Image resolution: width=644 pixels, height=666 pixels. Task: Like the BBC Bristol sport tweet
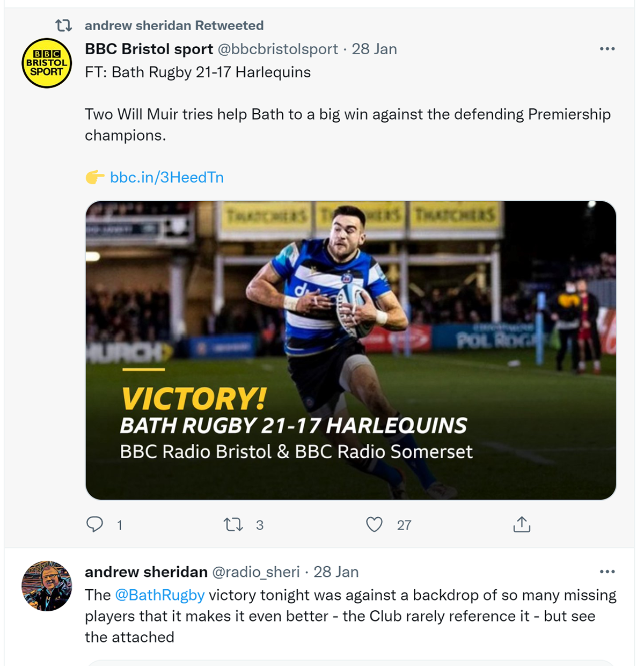tap(374, 524)
